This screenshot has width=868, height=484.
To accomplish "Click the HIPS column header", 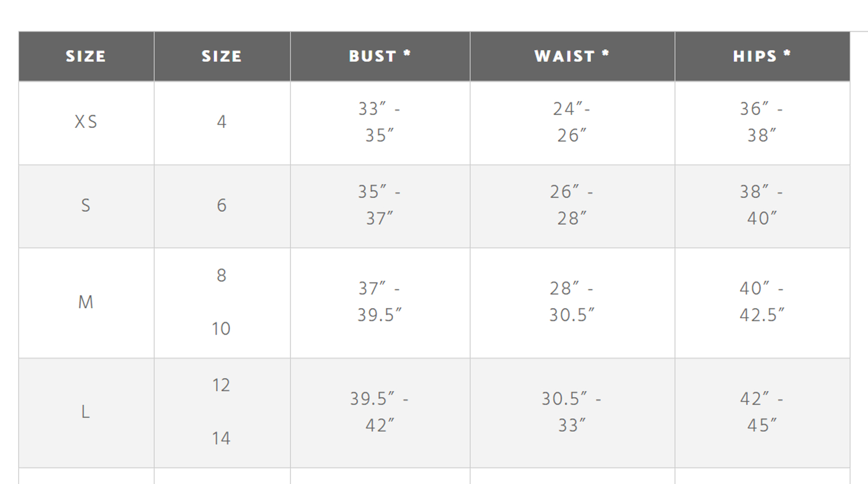I will click(762, 56).
